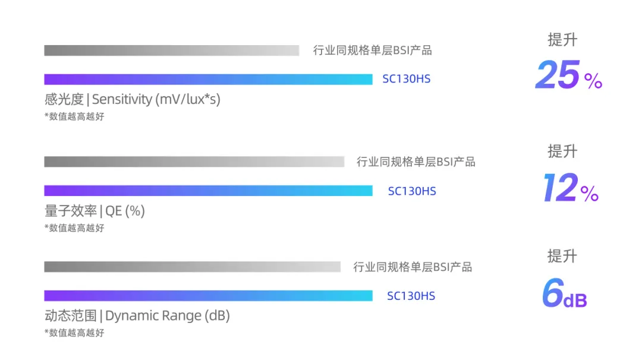The width and height of the screenshot is (642, 364).
Task: Click the gray industry bar above Dynamic Range
Action: (x=192, y=267)
